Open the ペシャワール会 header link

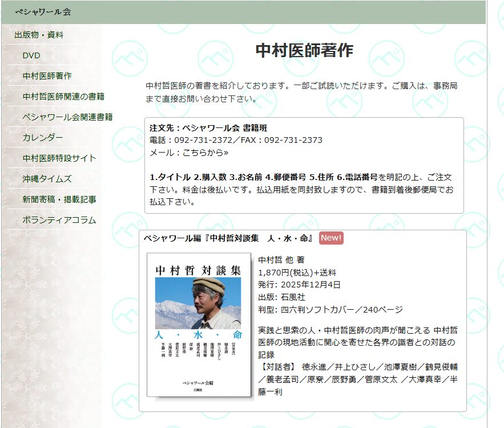[43, 12]
